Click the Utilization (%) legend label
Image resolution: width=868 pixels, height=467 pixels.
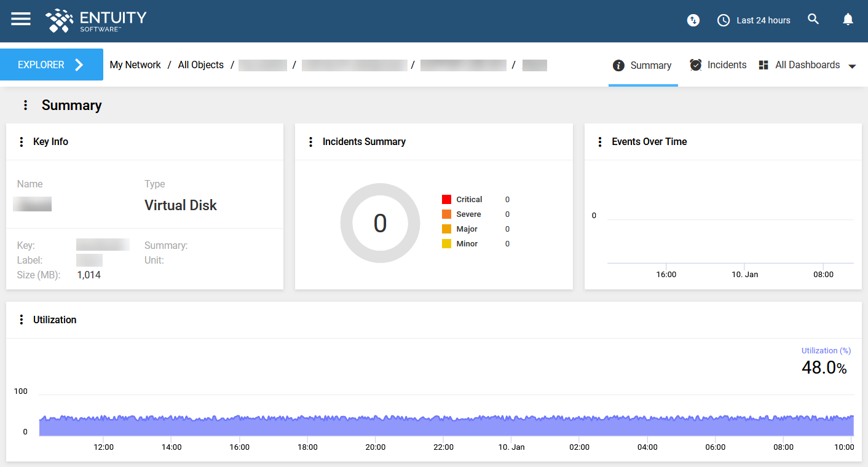826,350
